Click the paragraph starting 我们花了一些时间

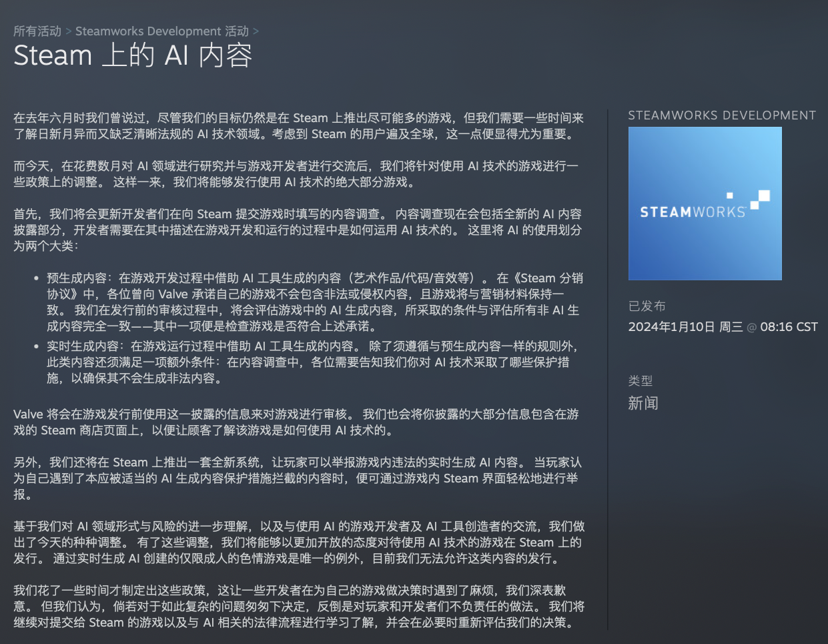point(299,607)
